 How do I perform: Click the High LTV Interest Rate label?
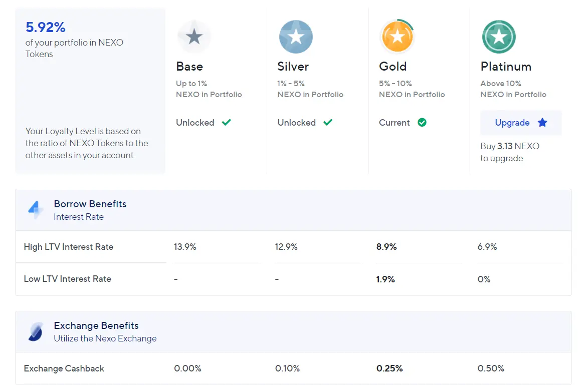point(69,247)
